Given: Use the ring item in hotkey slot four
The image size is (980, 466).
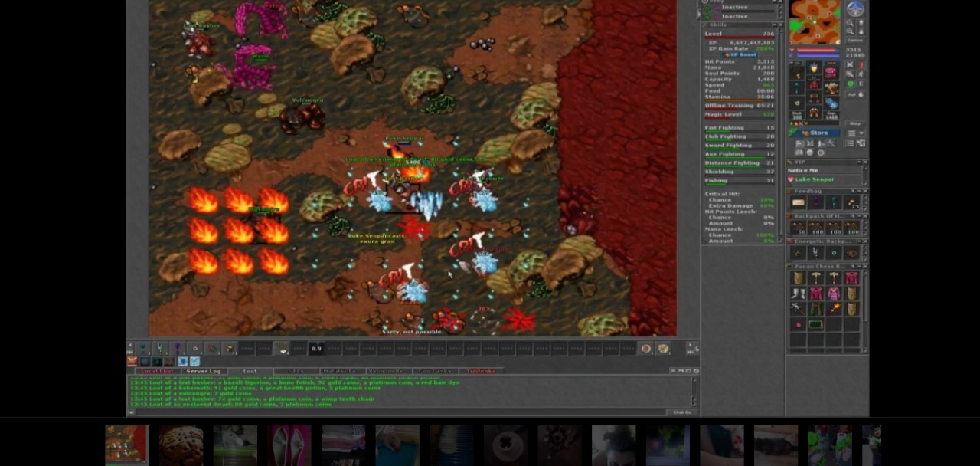Looking at the screenshot, I should (194, 347).
